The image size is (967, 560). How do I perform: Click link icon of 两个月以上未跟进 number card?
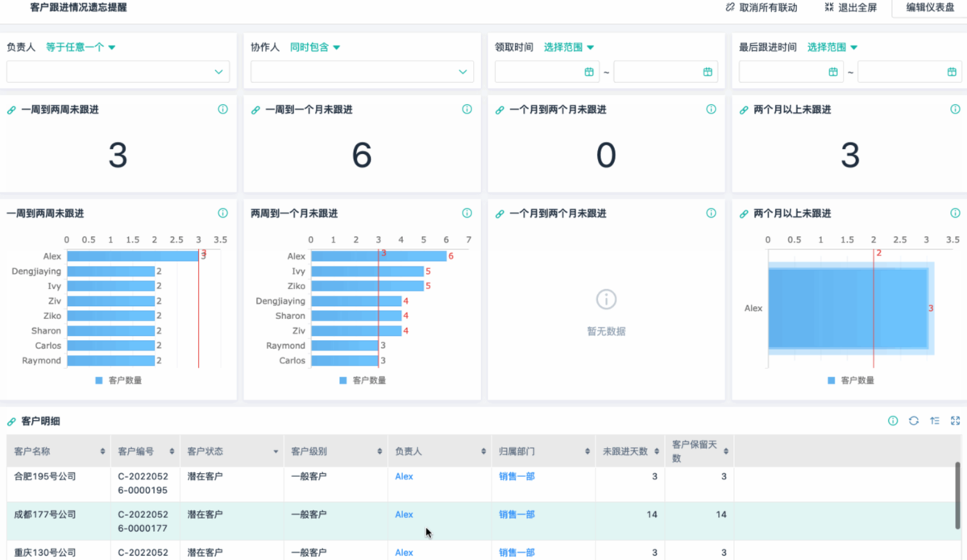744,110
